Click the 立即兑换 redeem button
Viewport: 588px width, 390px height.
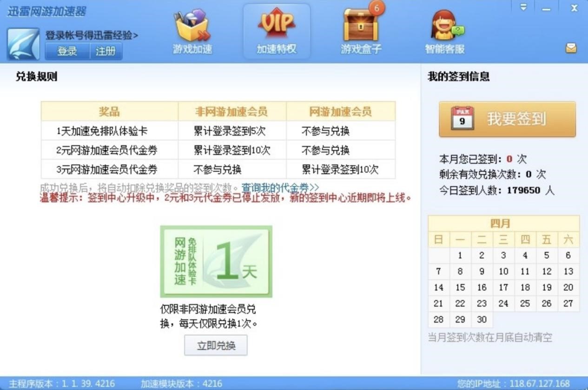point(216,345)
